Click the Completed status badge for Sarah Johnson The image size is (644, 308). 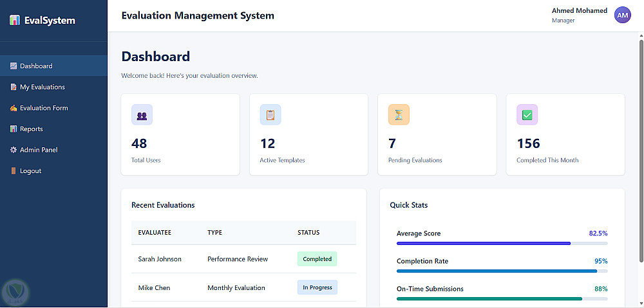[x=317, y=258]
